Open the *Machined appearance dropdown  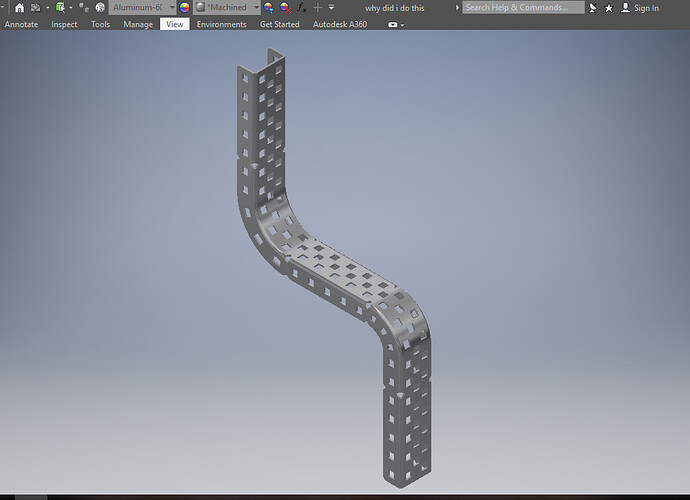tap(227, 7)
